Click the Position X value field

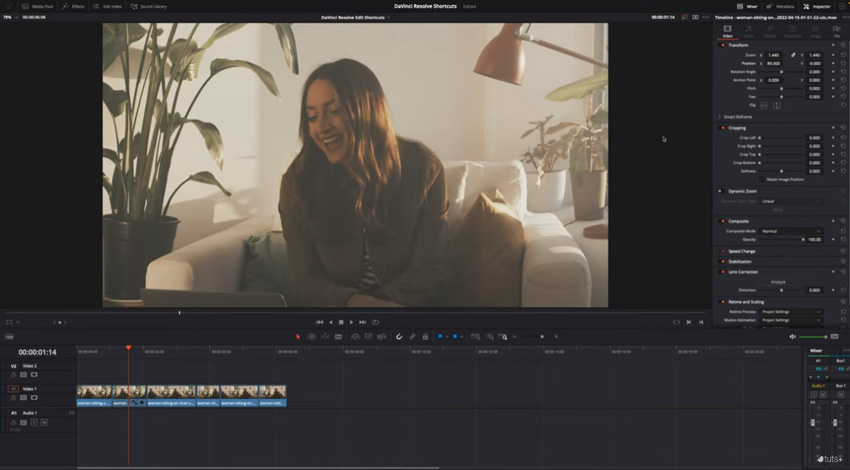click(774, 63)
